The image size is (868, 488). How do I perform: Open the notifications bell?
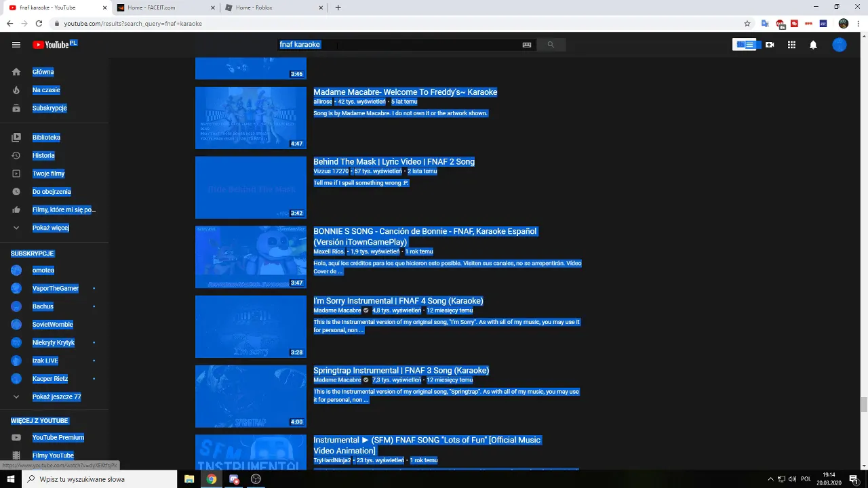tap(813, 45)
